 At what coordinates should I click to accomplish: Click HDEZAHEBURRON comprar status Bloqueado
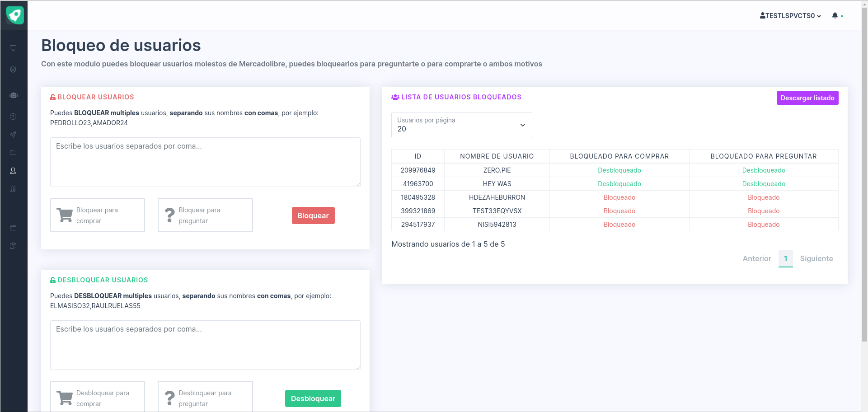pos(619,197)
